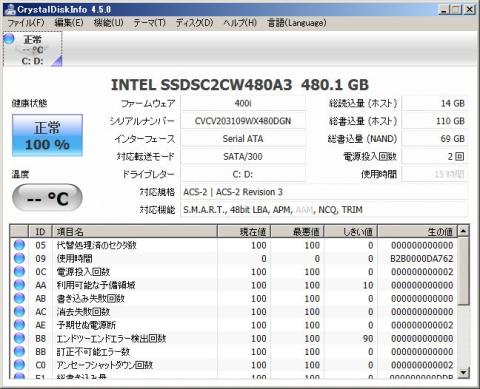Screen dimensions: 480x389
Task: Click the firmware value 400i
Action: point(243,103)
